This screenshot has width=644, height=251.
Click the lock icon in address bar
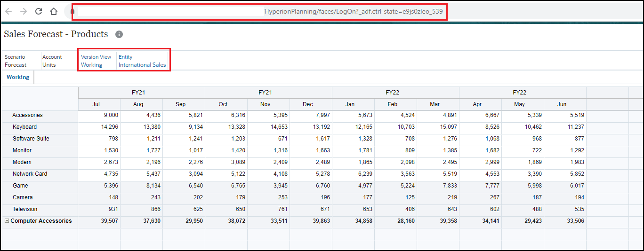(x=72, y=11)
